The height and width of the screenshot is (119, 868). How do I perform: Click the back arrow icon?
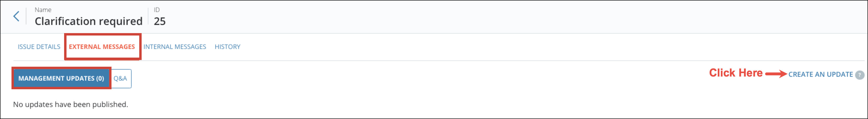click(16, 16)
